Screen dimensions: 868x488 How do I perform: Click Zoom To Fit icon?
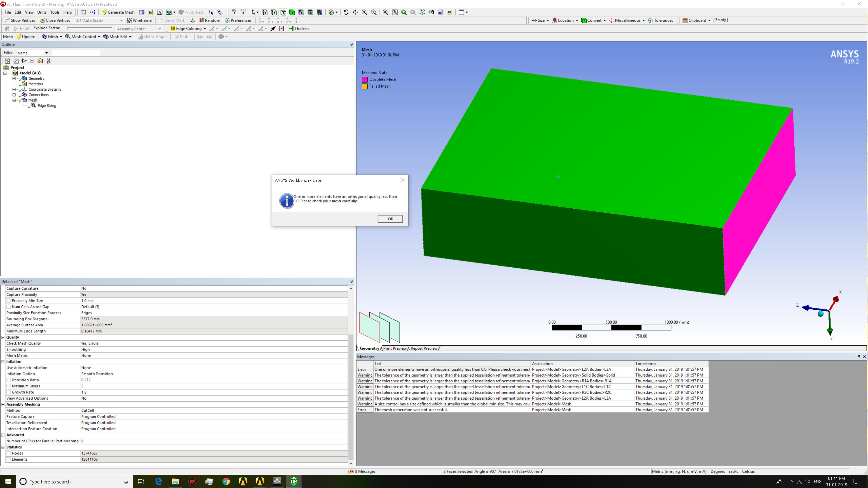click(385, 12)
